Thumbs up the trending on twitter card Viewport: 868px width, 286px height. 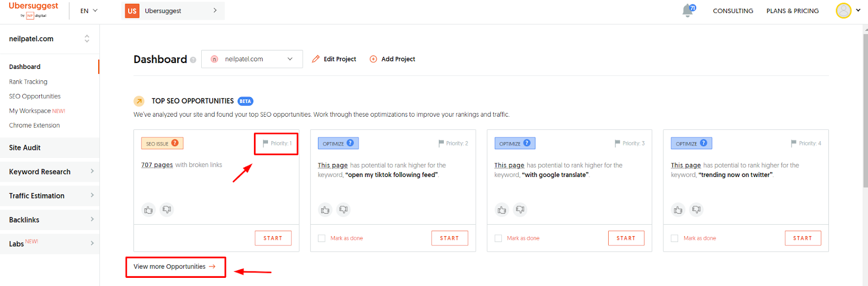pos(678,209)
